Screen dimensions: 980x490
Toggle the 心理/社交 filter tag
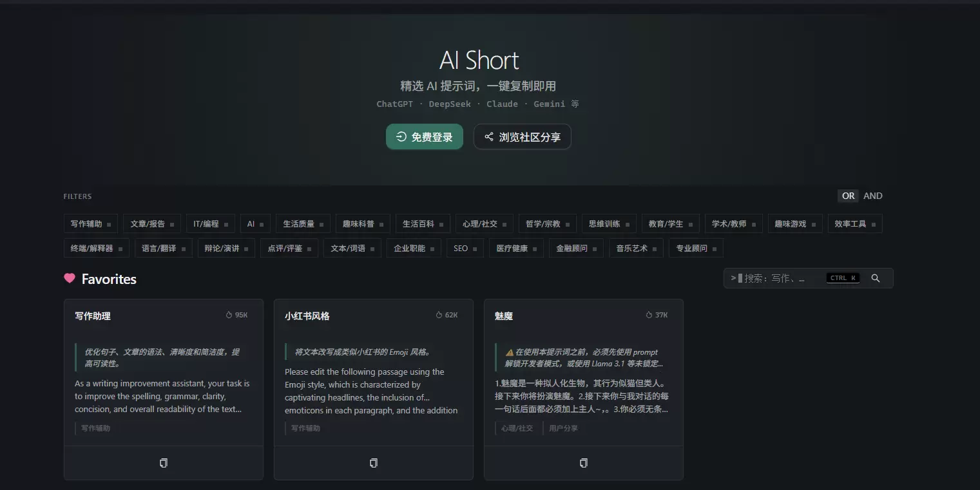[485, 223]
